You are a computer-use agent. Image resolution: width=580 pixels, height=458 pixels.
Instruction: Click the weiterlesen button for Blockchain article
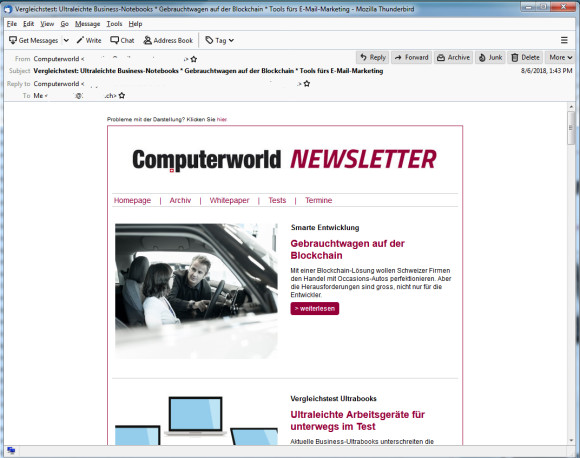pos(315,309)
